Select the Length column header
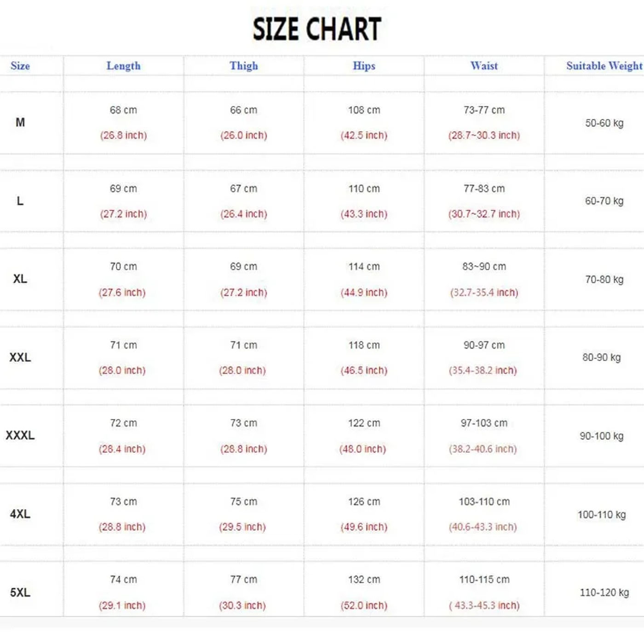The image size is (644, 644). (123, 66)
